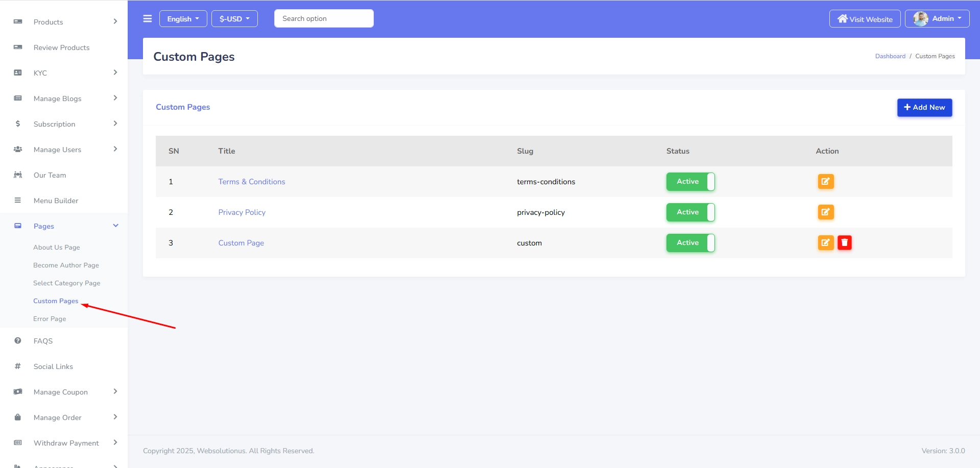The width and height of the screenshot is (980, 468).
Task: Open the Admin account dropdown
Action: click(937, 19)
